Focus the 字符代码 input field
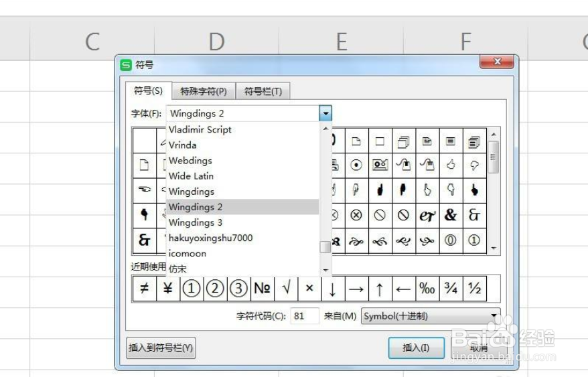The width and height of the screenshot is (588, 377). click(305, 316)
